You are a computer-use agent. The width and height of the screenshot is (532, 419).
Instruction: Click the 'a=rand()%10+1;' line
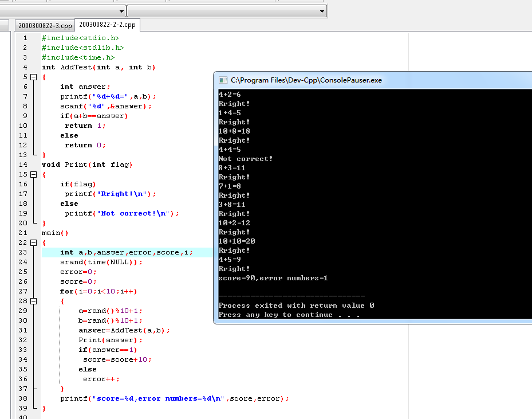[x=111, y=311]
